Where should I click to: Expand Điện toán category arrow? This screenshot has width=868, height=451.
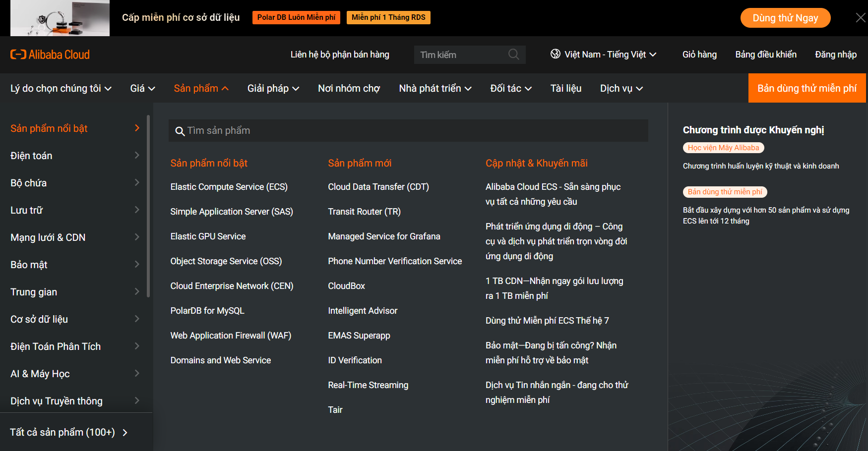pos(137,156)
